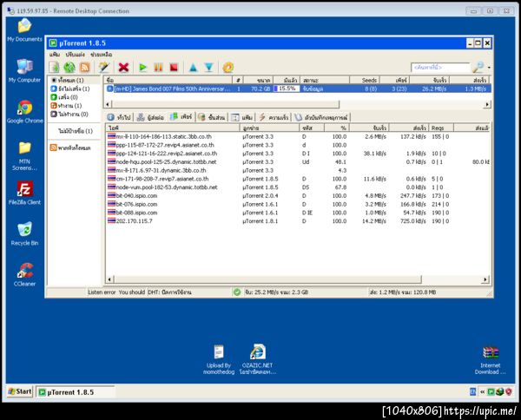This screenshot has width=521, height=420.
Task: Click the torrent list horizontal scrollbar
Action: 226,104
